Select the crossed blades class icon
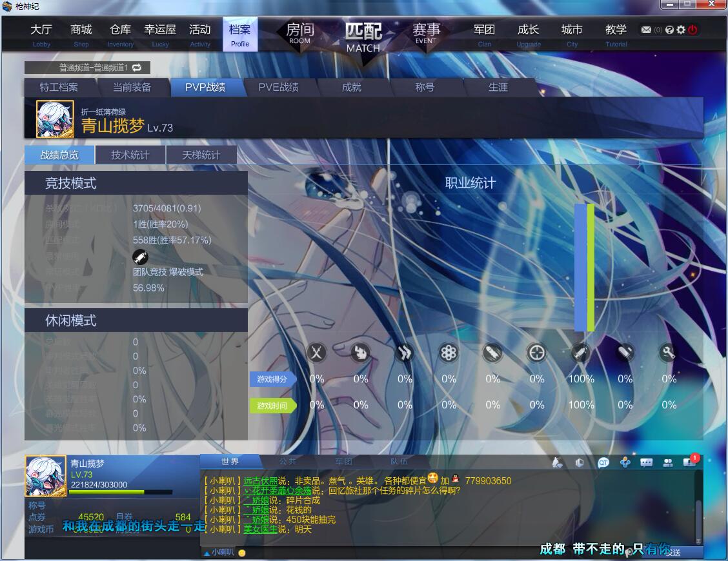Image resolution: width=728 pixels, height=561 pixels. click(317, 353)
